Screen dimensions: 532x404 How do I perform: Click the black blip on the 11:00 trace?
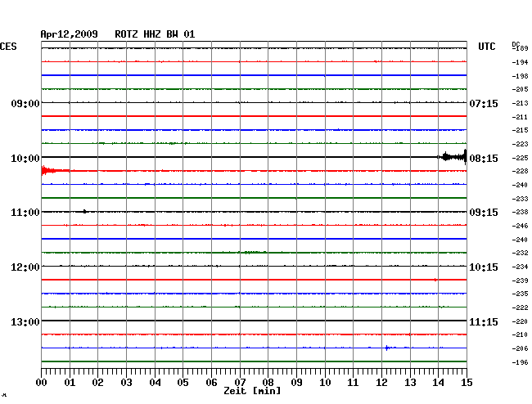(85, 212)
